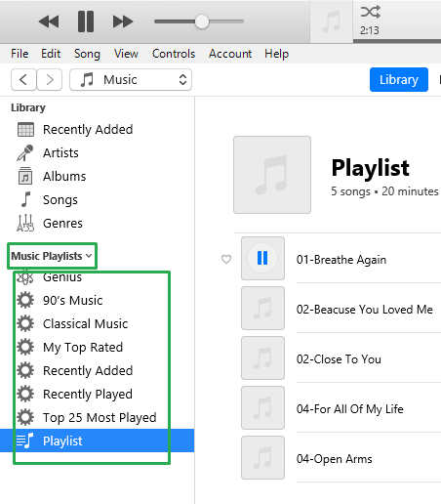441x504 pixels.
Task: Open the Help menu
Action: click(x=277, y=54)
